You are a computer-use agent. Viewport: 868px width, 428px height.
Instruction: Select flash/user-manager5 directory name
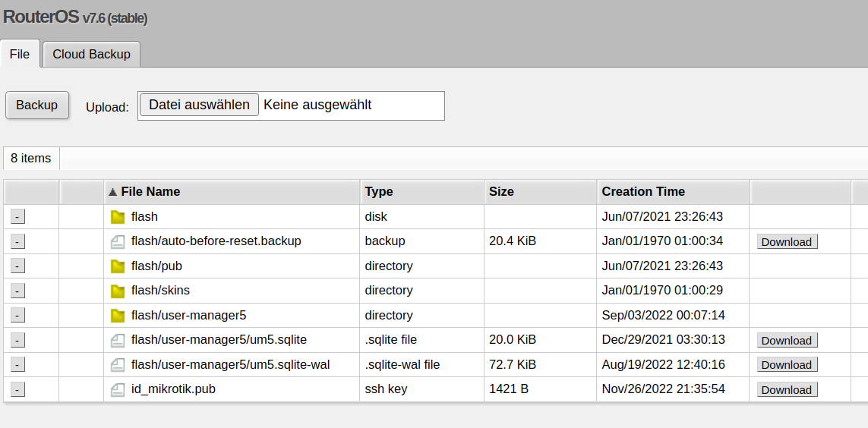pos(189,315)
